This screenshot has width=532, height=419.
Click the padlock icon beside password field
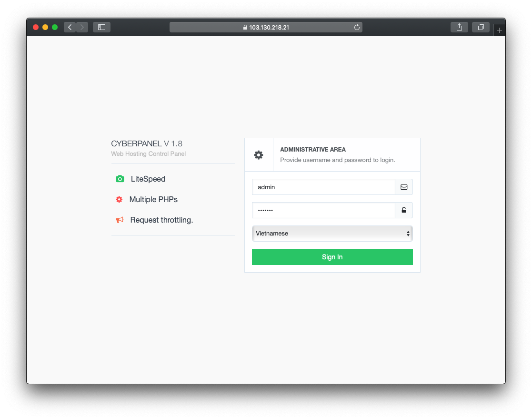[404, 210]
